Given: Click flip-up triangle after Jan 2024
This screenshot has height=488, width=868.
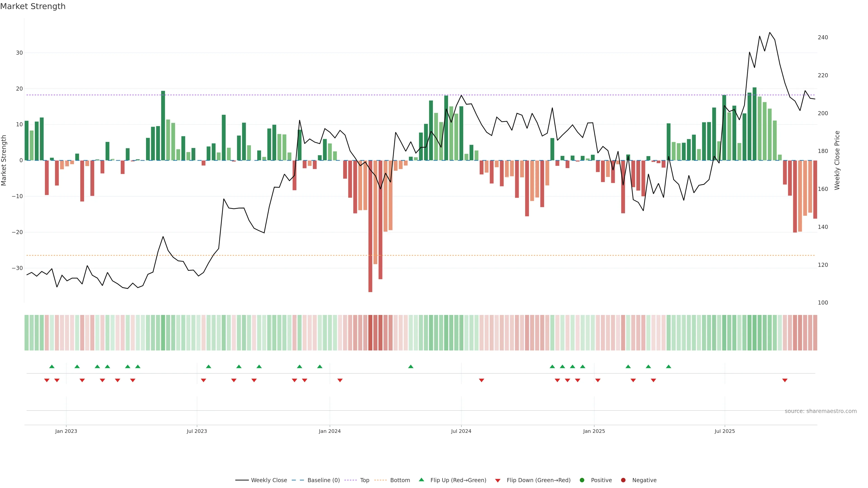Looking at the screenshot, I should (x=410, y=366).
